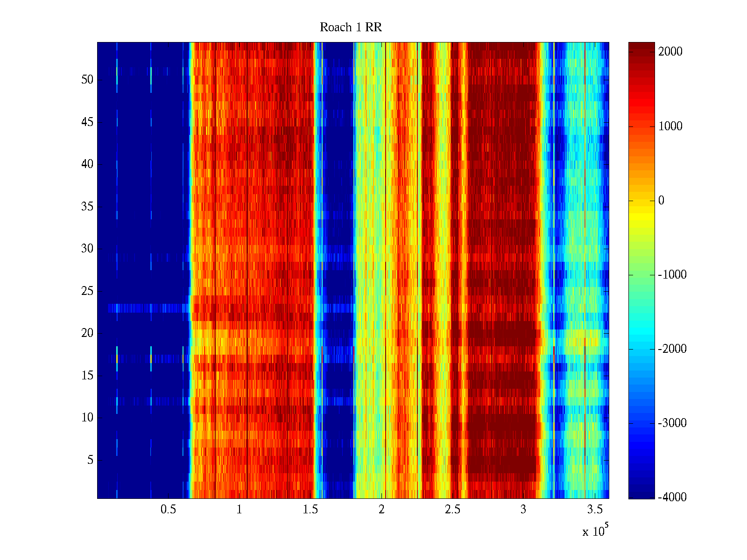This screenshot has width=747, height=560.
Task: Click the y-axis tick label 5
Action: pyautogui.click(x=90, y=460)
